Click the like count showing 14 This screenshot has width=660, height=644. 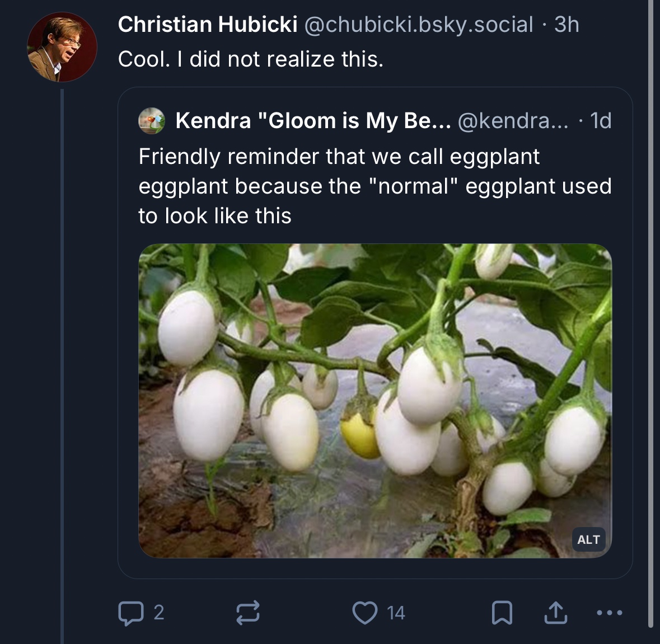(396, 613)
